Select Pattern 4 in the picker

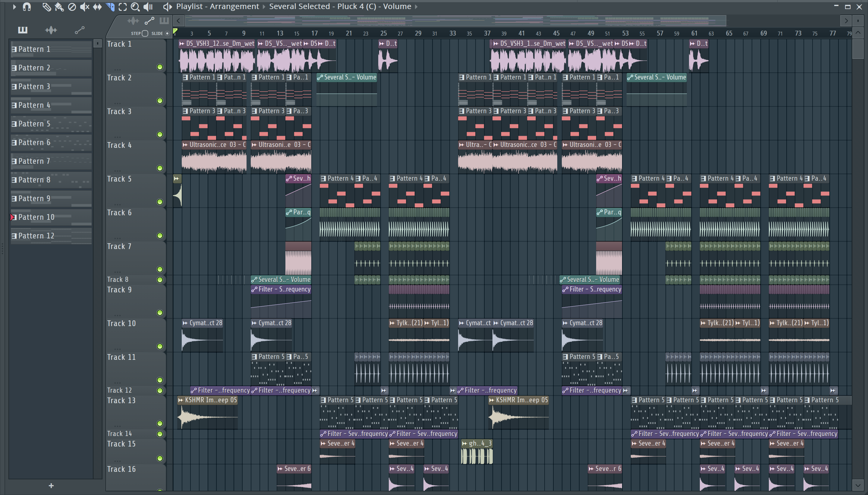pyautogui.click(x=51, y=105)
